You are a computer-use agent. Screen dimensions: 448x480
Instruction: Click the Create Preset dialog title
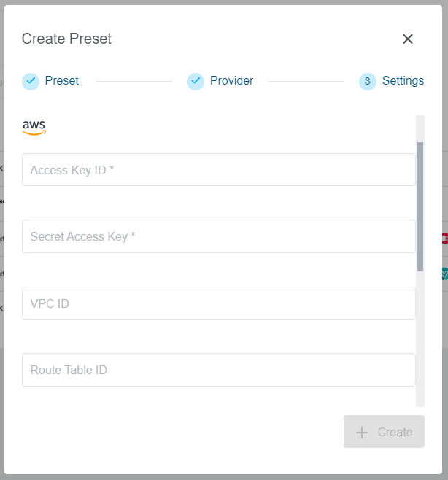(66, 39)
